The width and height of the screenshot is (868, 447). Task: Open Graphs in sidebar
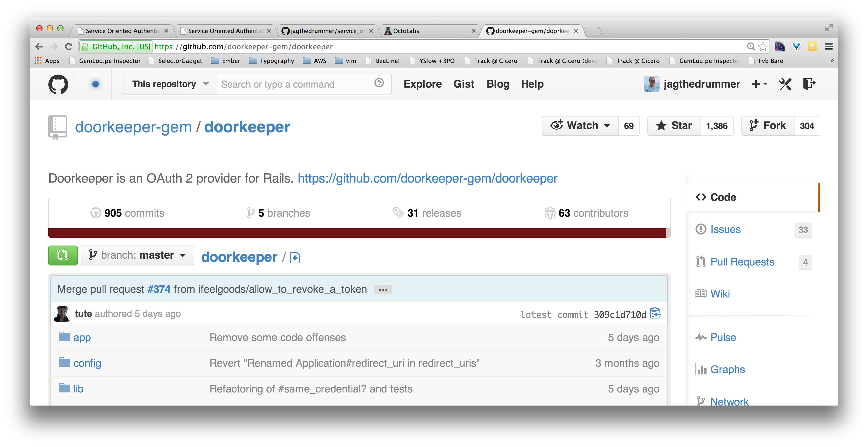click(727, 369)
